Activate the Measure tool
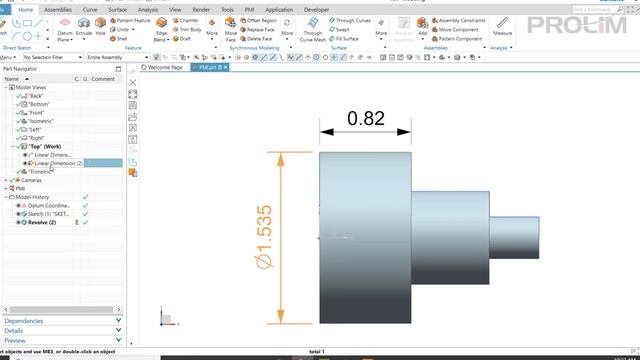 coord(502,27)
